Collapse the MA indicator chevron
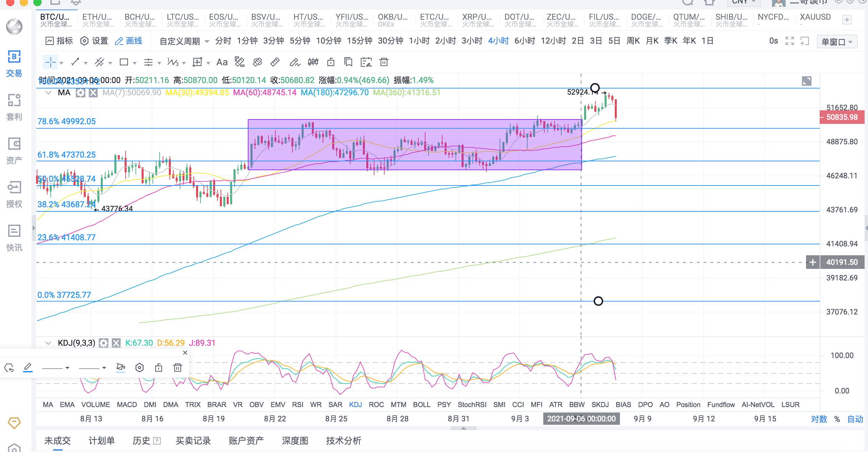868x452 pixels. click(48, 93)
